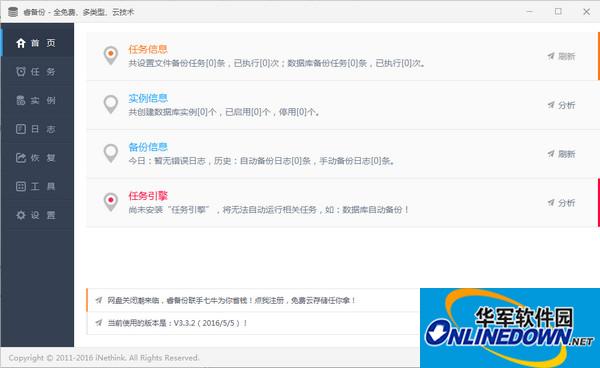Screen dimensions: 600x368
Task: Refresh the 任务信息 row with 刷新
Action: point(561,56)
